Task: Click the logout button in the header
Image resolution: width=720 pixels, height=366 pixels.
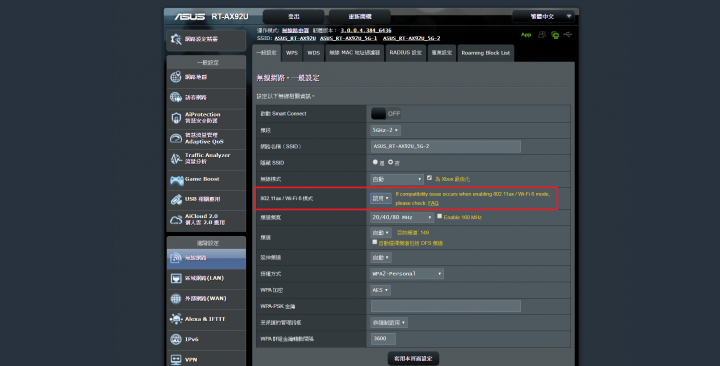Action: click(294, 17)
